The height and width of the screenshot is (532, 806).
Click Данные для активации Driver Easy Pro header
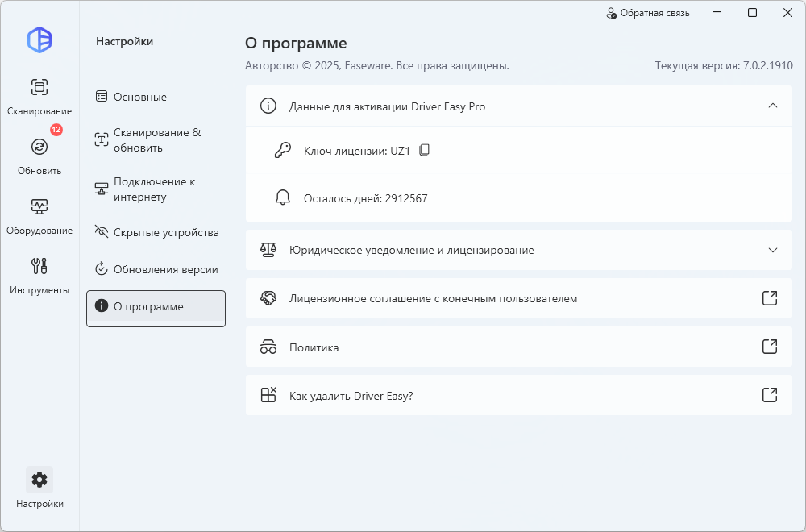[518, 106]
